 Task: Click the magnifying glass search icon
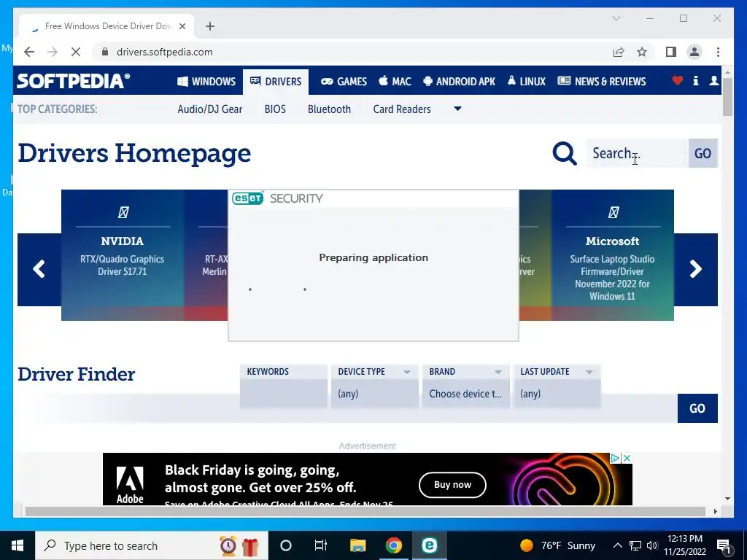565,153
